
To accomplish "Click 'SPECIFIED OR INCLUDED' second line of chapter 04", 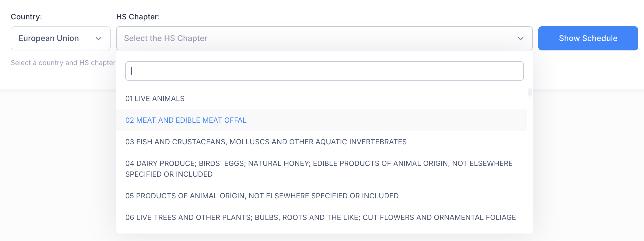I will click(169, 174).
